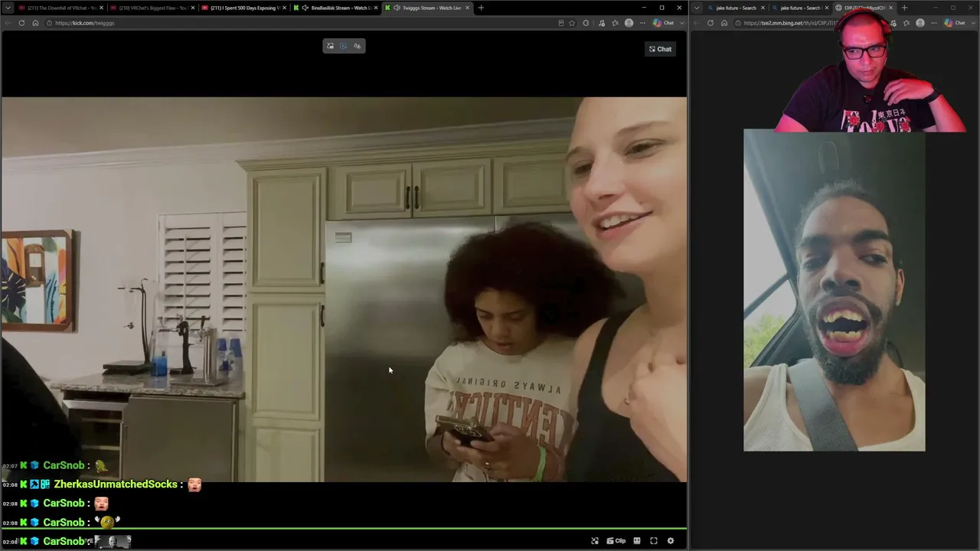Expand the tab list dropdown in right browser
Image resolution: width=980 pixels, height=551 pixels.
pyautogui.click(x=697, y=8)
